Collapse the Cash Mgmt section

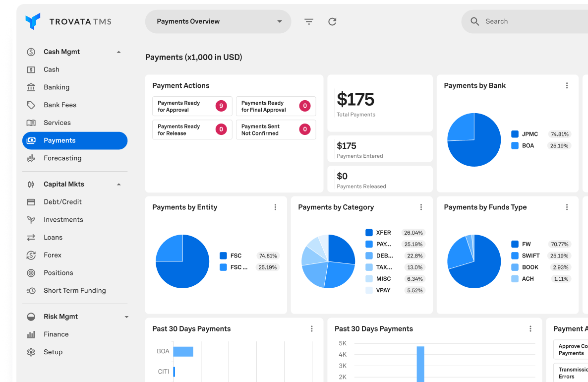pos(118,52)
